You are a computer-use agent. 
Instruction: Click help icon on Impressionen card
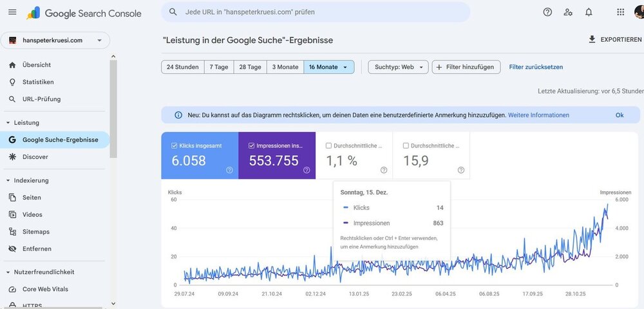307,170
